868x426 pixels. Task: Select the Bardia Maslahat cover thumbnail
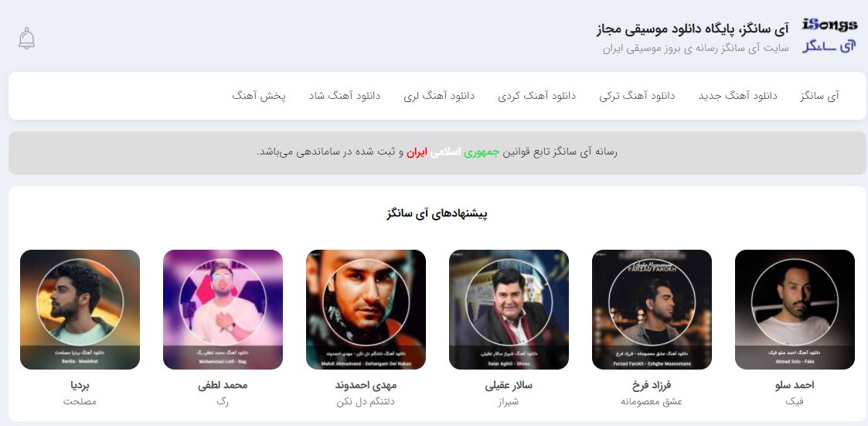[x=80, y=310]
